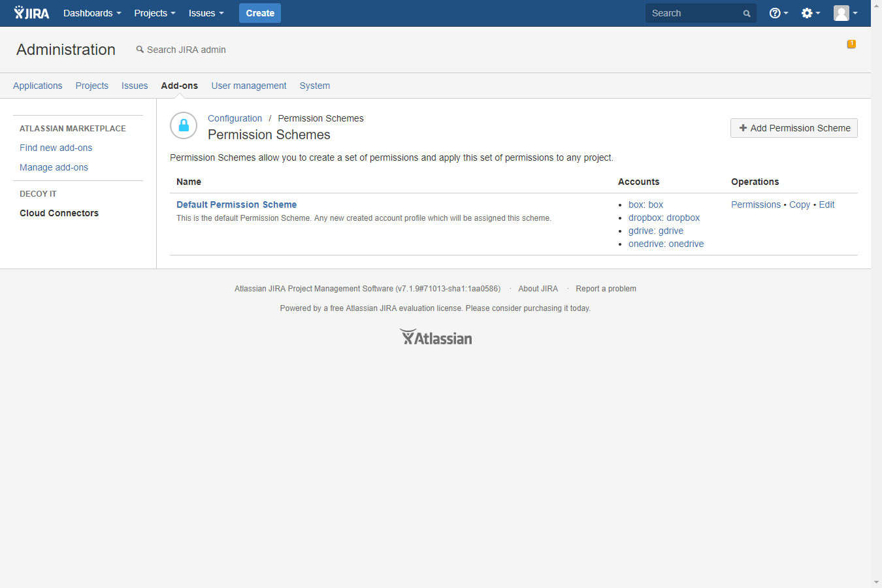
Task: Click the Atlassian logo in footer
Action: click(x=436, y=337)
